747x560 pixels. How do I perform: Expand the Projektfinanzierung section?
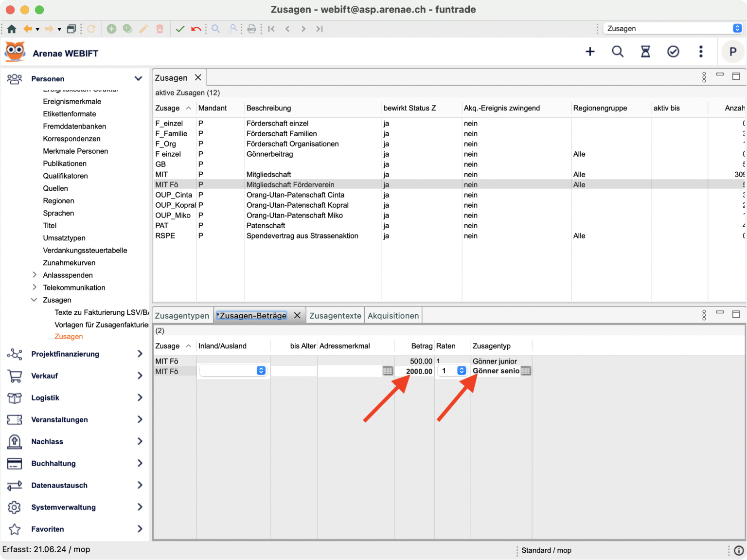click(x=140, y=354)
